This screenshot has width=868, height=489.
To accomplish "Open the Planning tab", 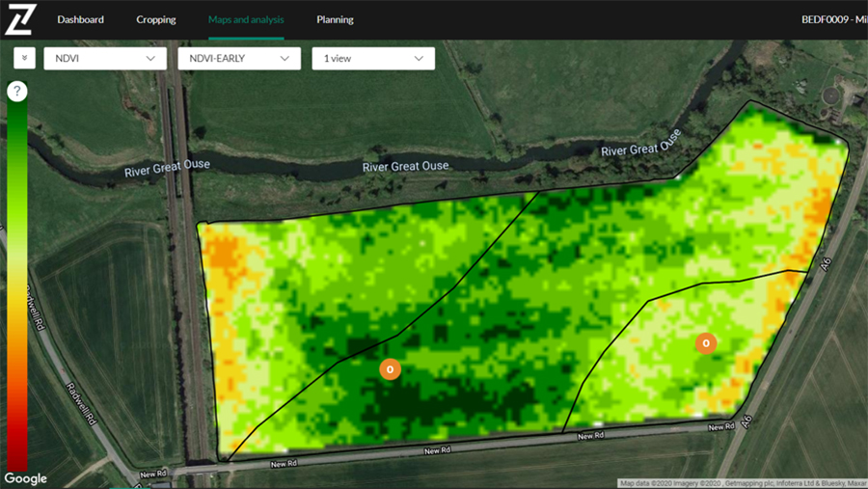I will (x=335, y=19).
